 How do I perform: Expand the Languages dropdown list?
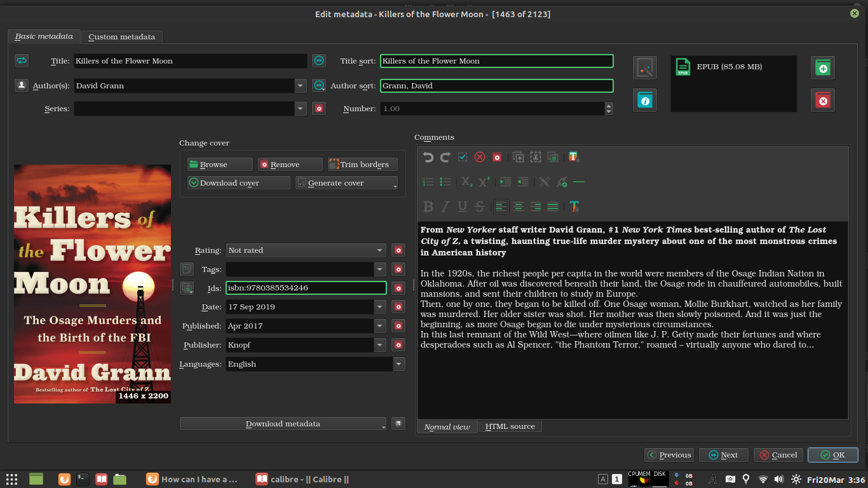(399, 364)
